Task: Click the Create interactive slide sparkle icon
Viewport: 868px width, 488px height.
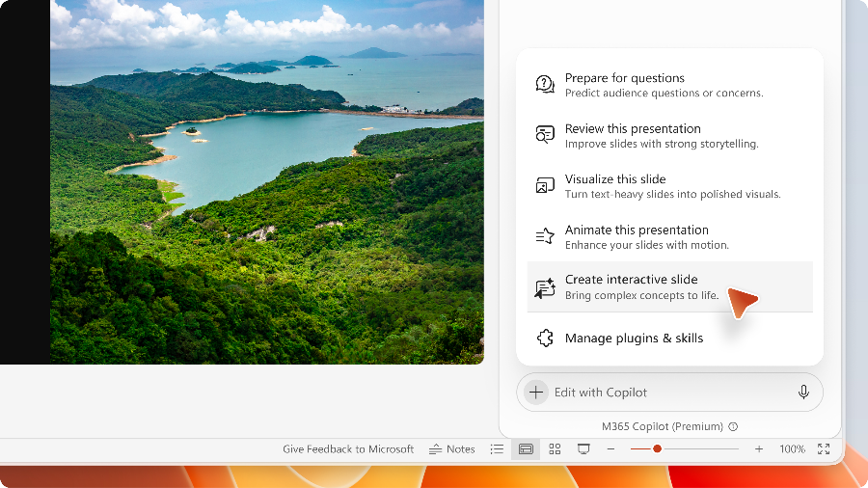Action: (545, 287)
